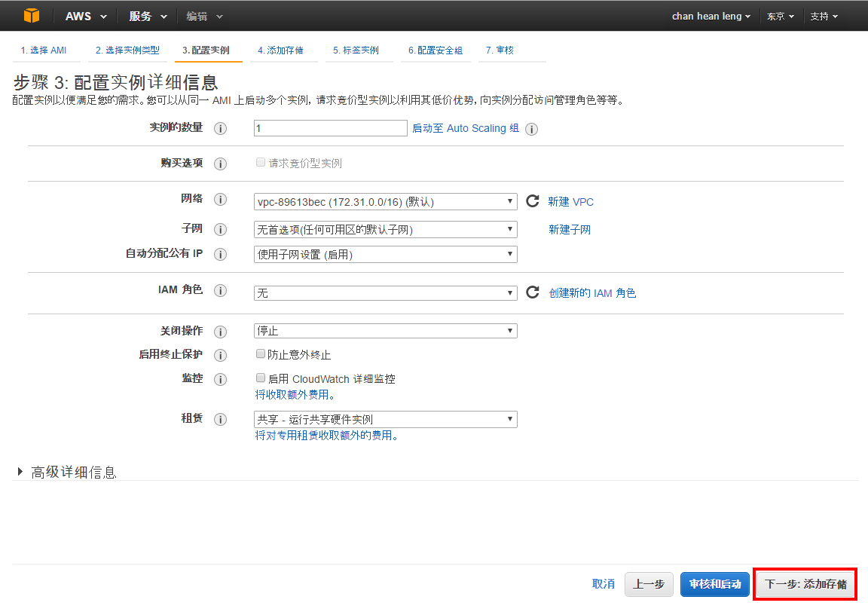Open the 东京 region menu
Screen dimensions: 868x612
pos(780,16)
